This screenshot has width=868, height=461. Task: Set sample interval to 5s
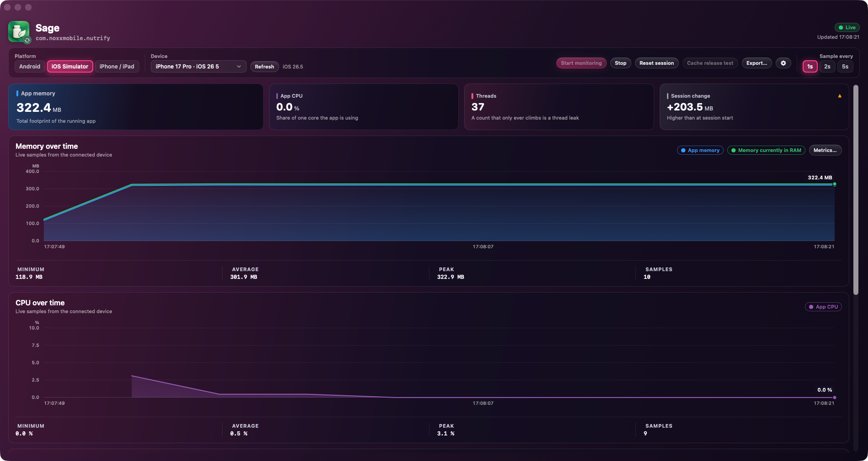(845, 67)
